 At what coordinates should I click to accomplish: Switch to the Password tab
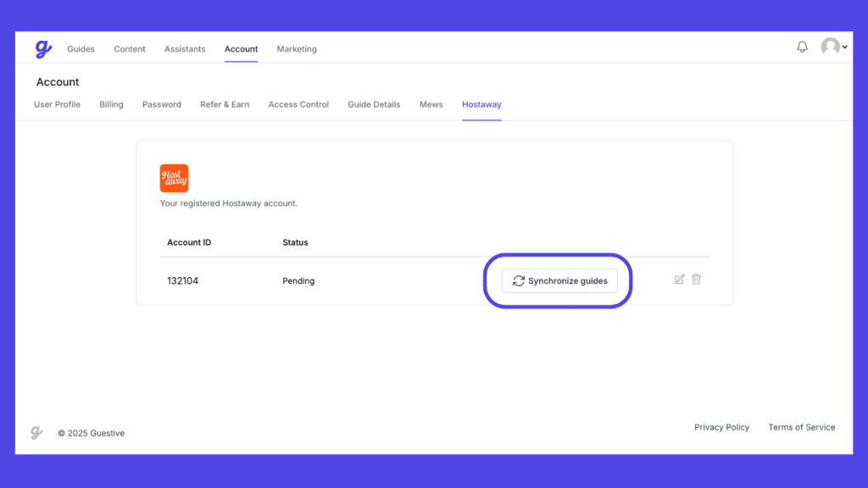coord(162,104)
